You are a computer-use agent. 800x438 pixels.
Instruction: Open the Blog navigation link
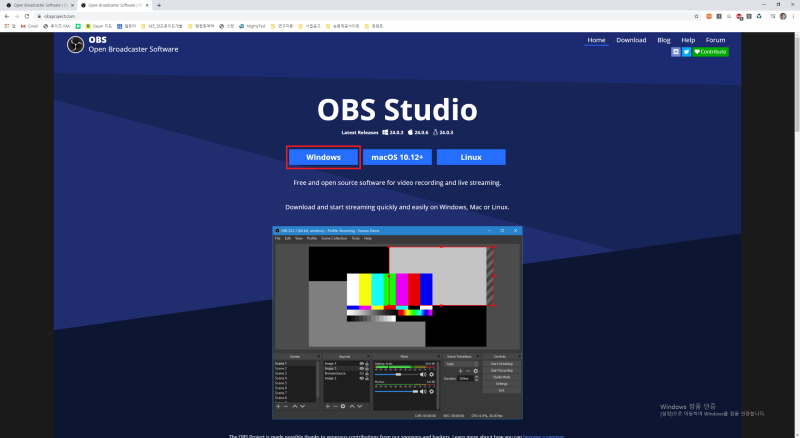[x=663, y=40]
